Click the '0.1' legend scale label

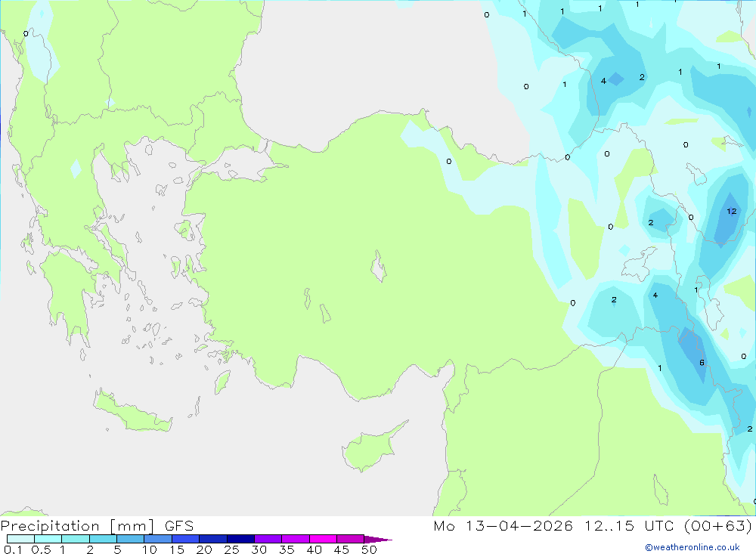13,549
